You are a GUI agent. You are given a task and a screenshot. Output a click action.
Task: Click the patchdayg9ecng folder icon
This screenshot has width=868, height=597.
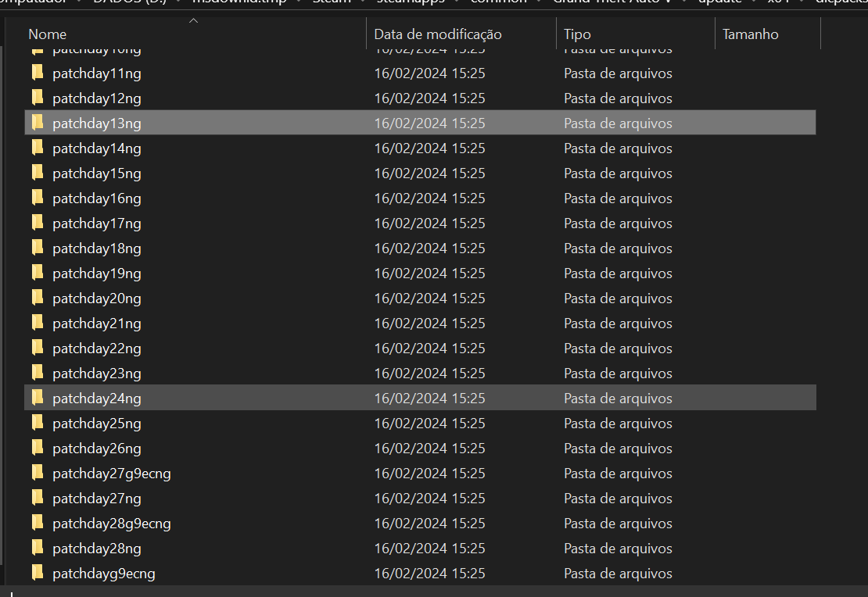point(37,574)
